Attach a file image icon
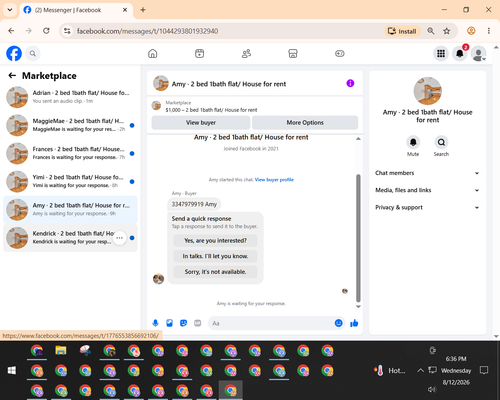This screenshot has width=500, height=400. (x=169, y=323)
